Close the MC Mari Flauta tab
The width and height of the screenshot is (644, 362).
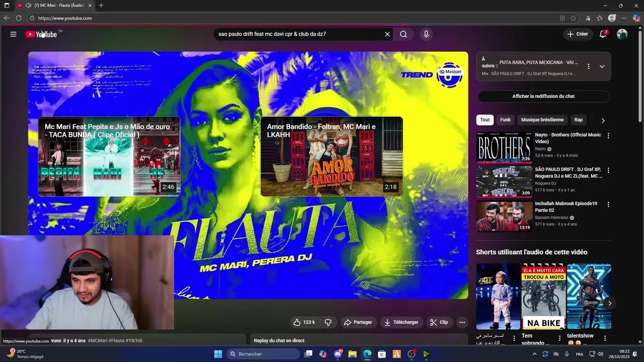(90, 6)
